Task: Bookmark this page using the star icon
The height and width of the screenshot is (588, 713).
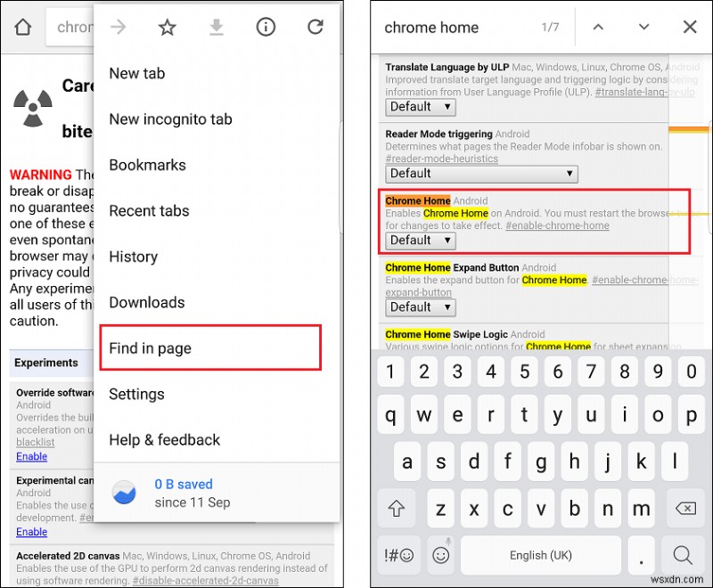Action: (167, 28)
